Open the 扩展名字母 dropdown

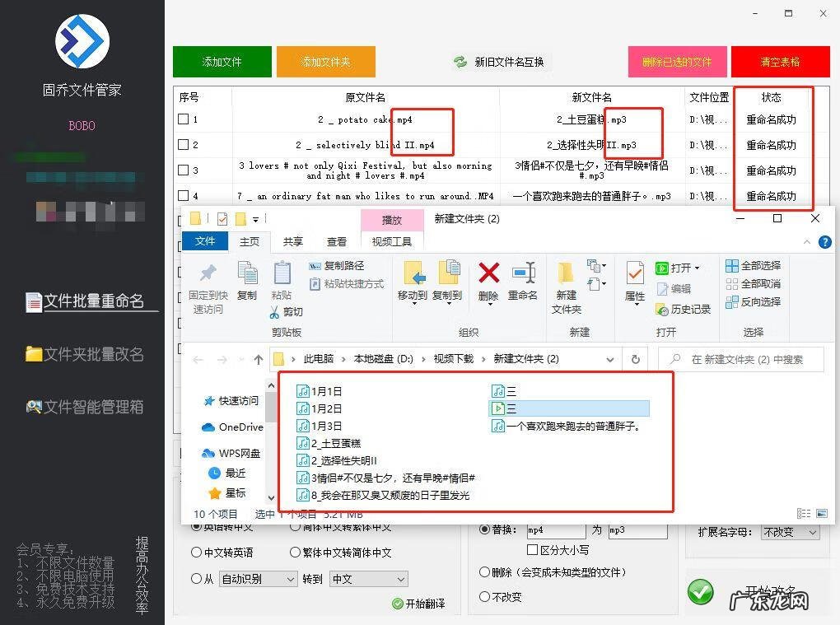point(790,532)
